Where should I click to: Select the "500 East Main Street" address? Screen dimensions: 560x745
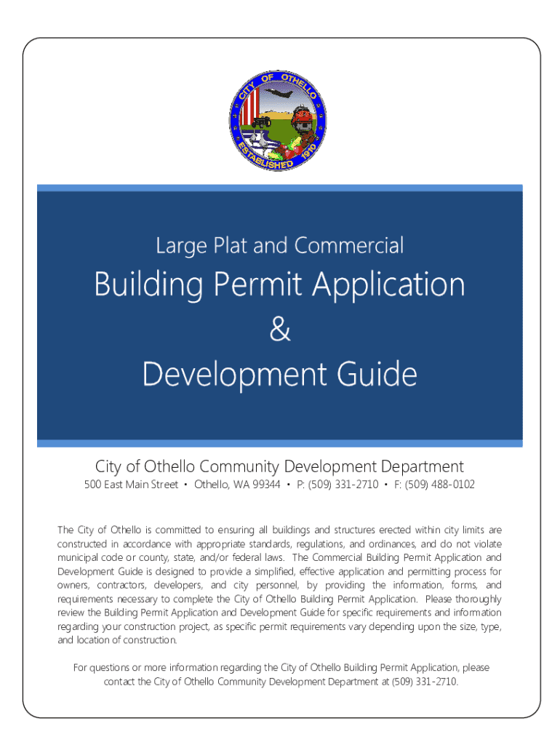[131, 485]
